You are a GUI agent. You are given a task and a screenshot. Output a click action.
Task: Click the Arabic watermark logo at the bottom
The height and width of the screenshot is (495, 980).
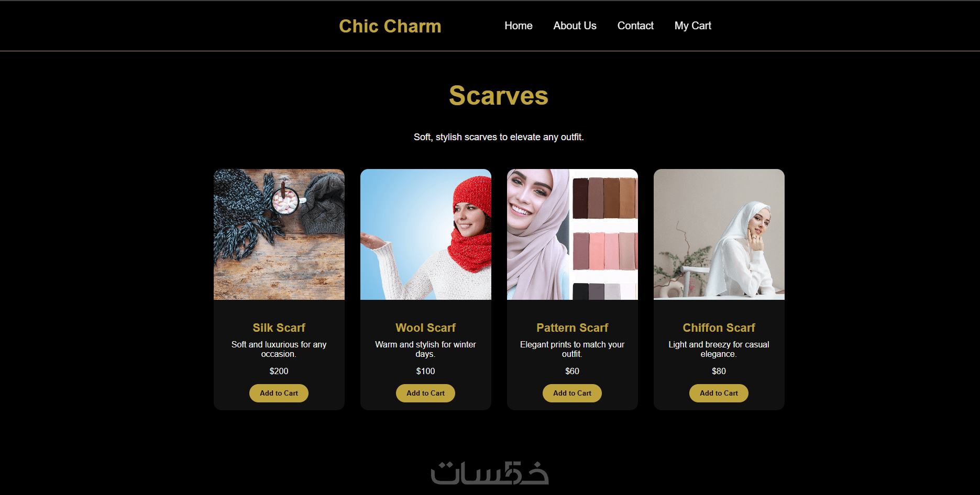tap(490, 473)
